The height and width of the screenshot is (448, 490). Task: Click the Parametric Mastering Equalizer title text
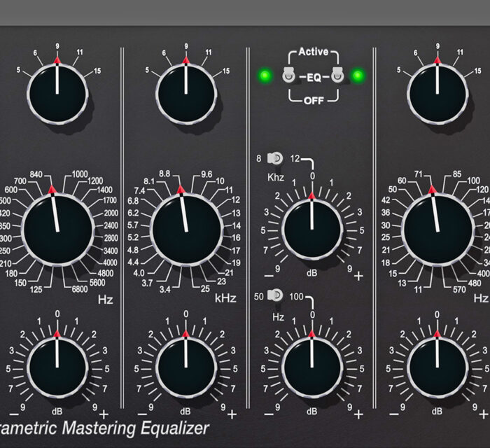(x=105, y=427)
